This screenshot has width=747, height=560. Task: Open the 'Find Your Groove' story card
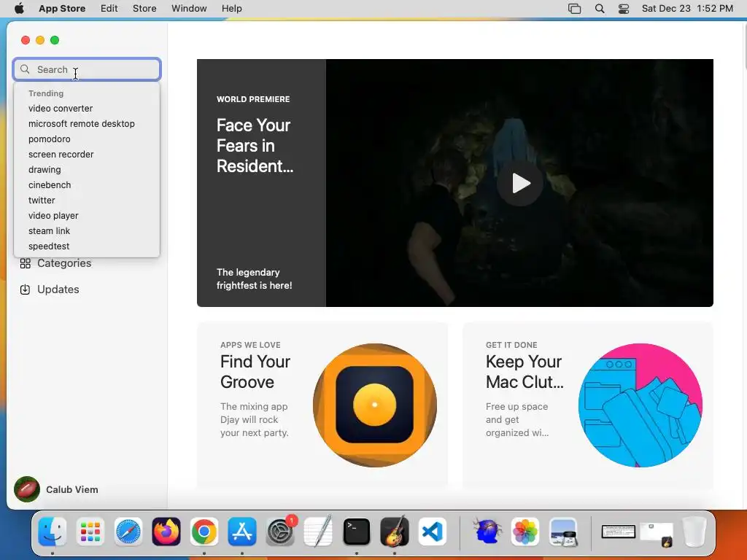(x=322, y=405)
